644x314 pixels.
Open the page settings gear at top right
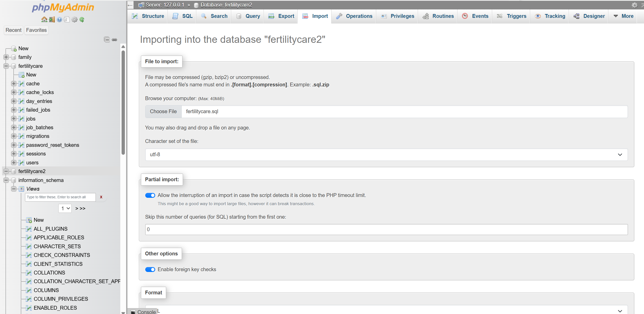point(634,5)
